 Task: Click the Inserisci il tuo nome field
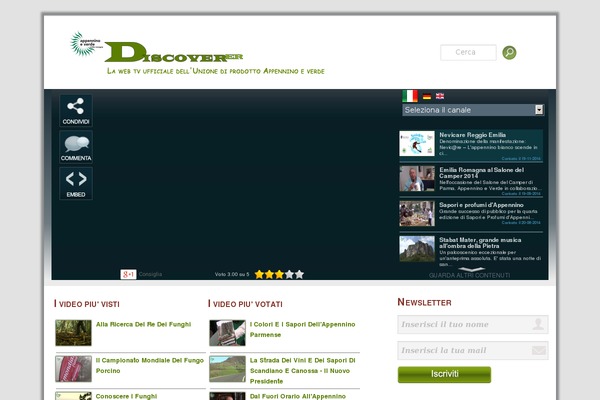pos(473,324)
